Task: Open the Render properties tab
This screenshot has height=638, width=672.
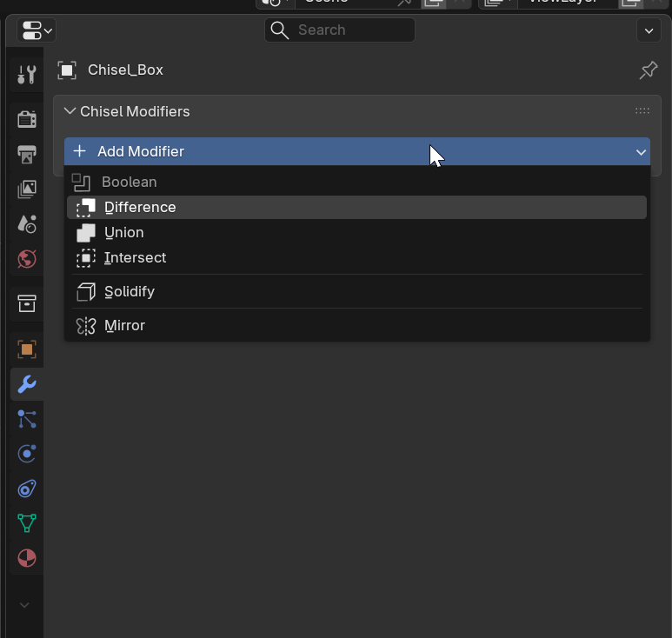Action: (x=27, y=119)
